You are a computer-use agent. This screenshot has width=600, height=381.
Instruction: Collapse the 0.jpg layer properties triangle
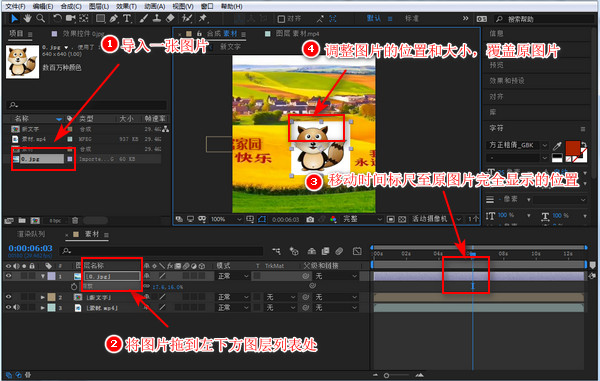43,276
